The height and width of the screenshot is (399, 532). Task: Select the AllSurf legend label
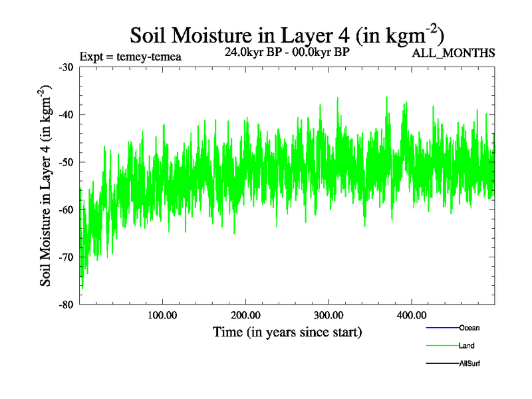(x=470, y=364)
